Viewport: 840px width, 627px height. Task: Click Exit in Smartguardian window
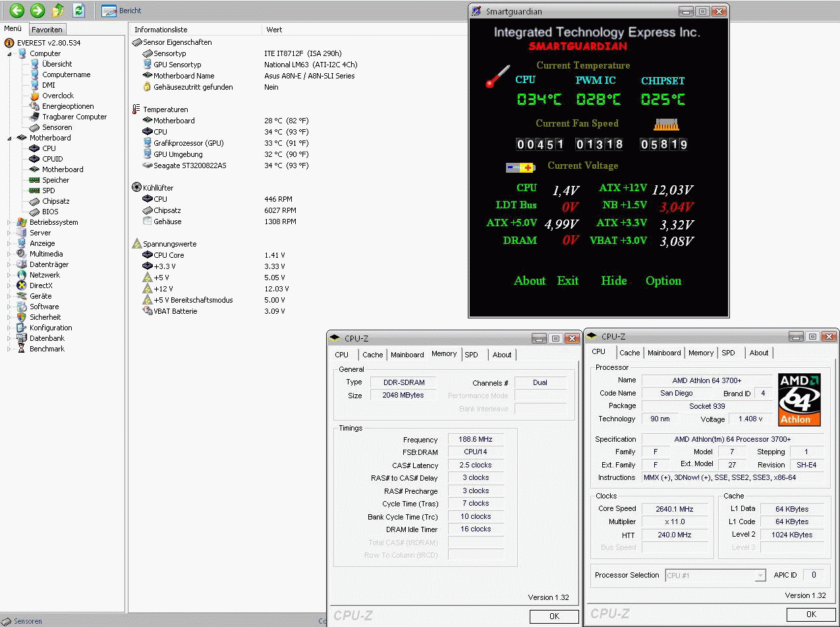tap(568, 281)
